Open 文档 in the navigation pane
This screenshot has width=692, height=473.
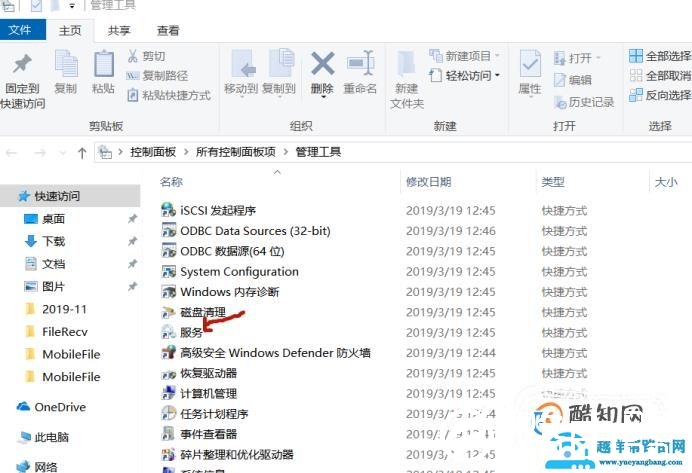[53, 264]
